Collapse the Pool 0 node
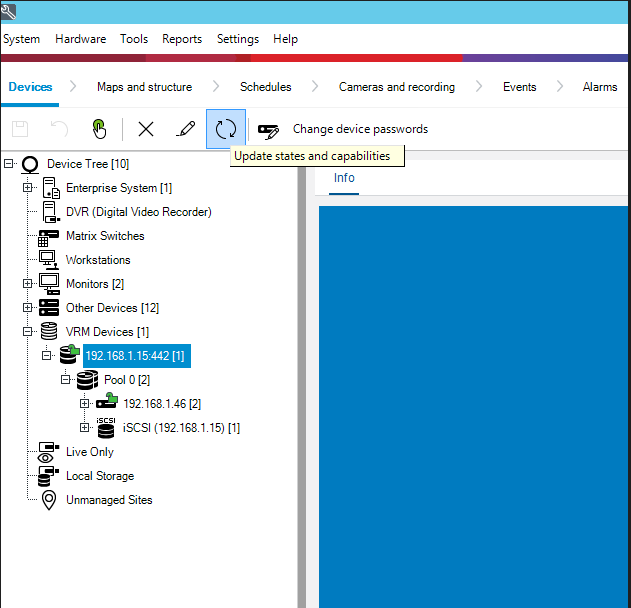This screenshot has height=608, width=631. (x=66, y=380)
